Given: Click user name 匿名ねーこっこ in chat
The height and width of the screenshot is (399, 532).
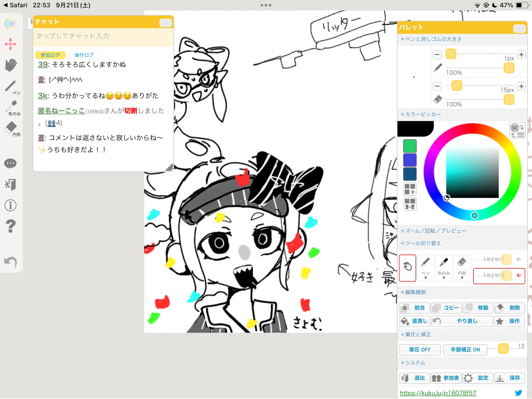Looking at the screenshot, I should pyautogui.click(x=61, y=111).
